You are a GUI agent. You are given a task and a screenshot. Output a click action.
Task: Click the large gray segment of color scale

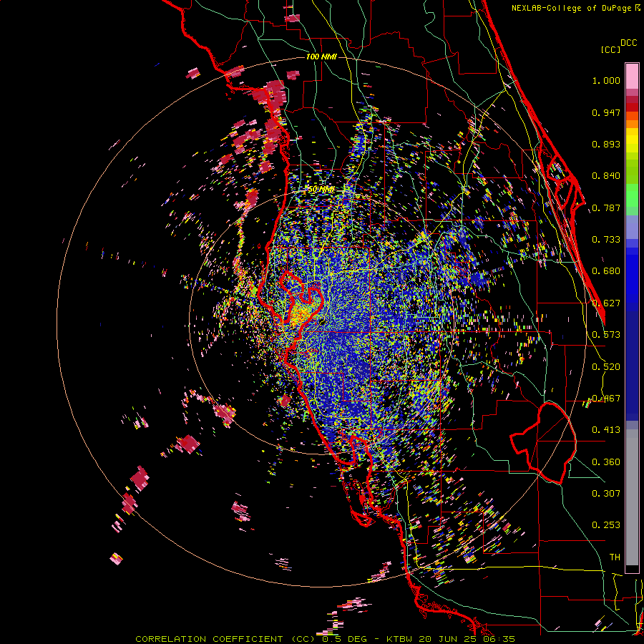(x=632, y=497)
